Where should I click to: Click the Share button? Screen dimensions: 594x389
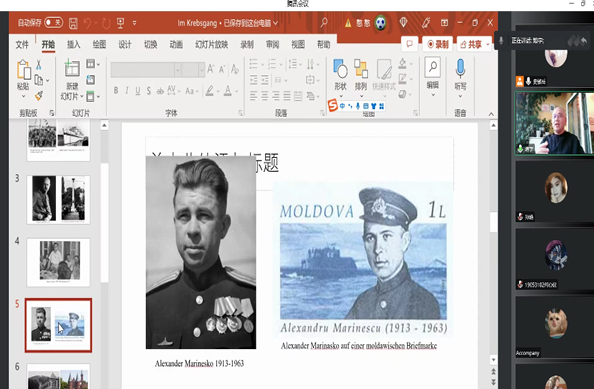click(x=473, y=44)
